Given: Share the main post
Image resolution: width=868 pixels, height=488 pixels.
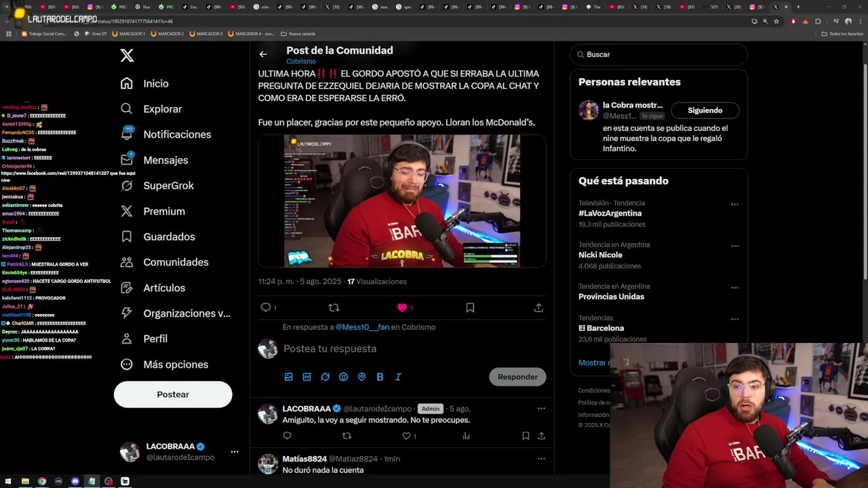Looking at the screenshot, I should tap(538, 308).
